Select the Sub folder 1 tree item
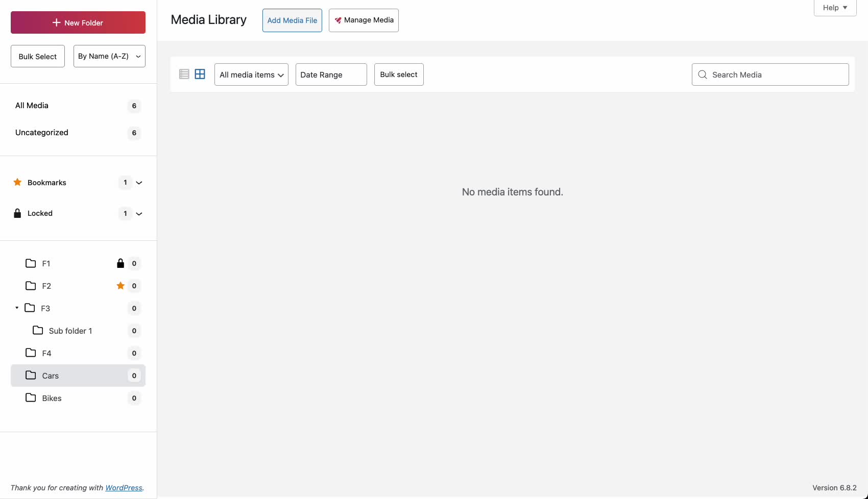Viewport: 868px width, 499px height. pos(70,330)
